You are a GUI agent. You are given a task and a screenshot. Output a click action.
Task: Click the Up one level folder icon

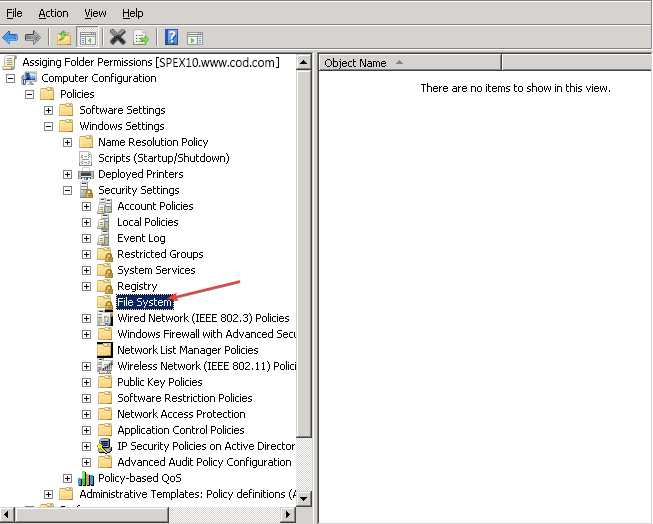point(64,38)
